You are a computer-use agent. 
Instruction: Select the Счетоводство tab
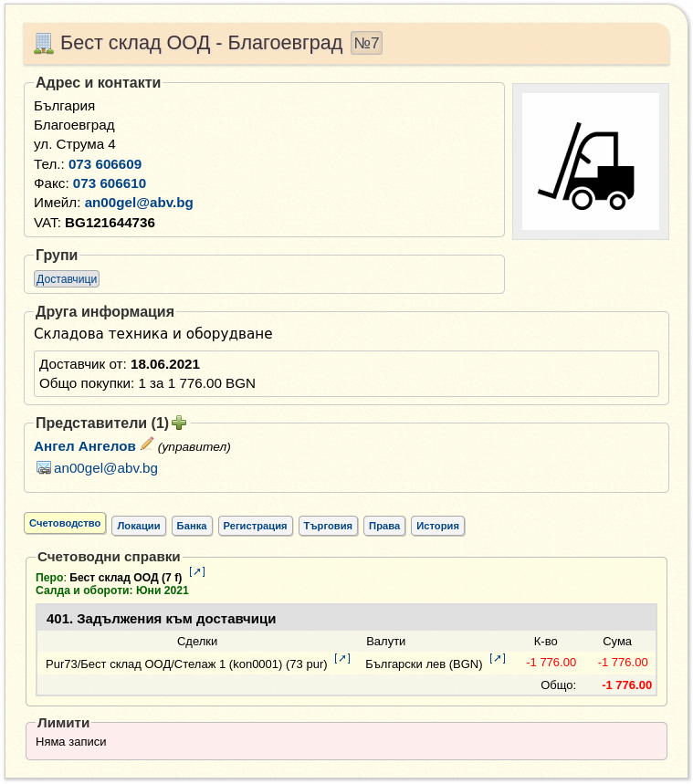click(65, 524)
